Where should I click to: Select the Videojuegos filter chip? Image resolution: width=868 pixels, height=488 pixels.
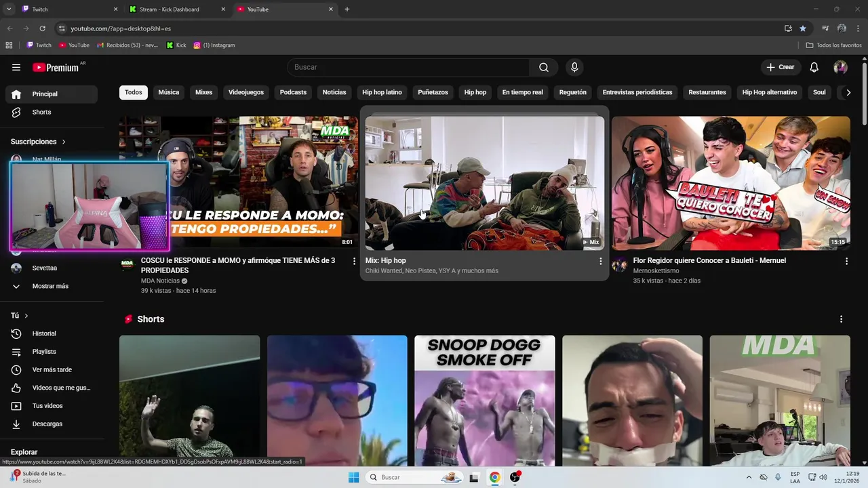pyautogui.click(x=246, y=92)
